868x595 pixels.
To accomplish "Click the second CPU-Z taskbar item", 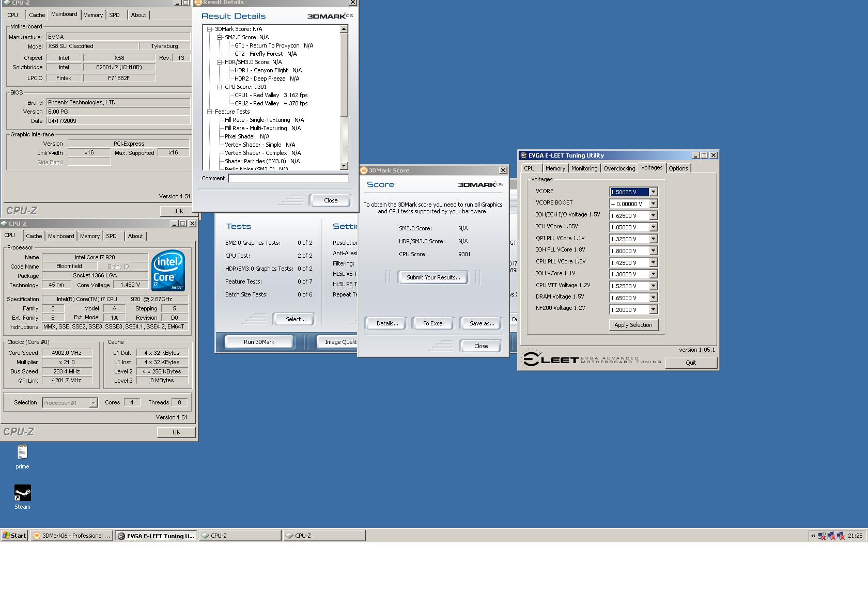I will click(324, 536).
